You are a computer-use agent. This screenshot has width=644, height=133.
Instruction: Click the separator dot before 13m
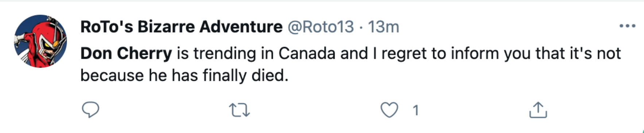tap(361, 27)
